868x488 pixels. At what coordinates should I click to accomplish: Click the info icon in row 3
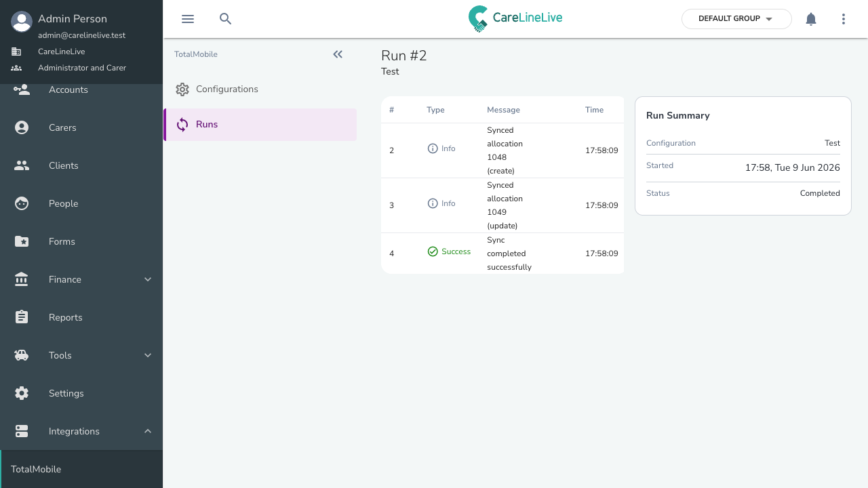pos(433,203)
